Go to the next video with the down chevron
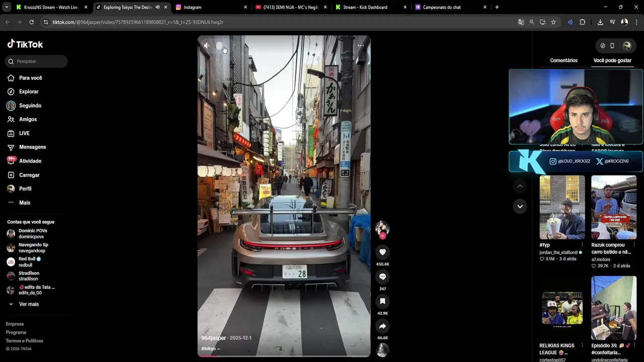 [x=520, y=206]
